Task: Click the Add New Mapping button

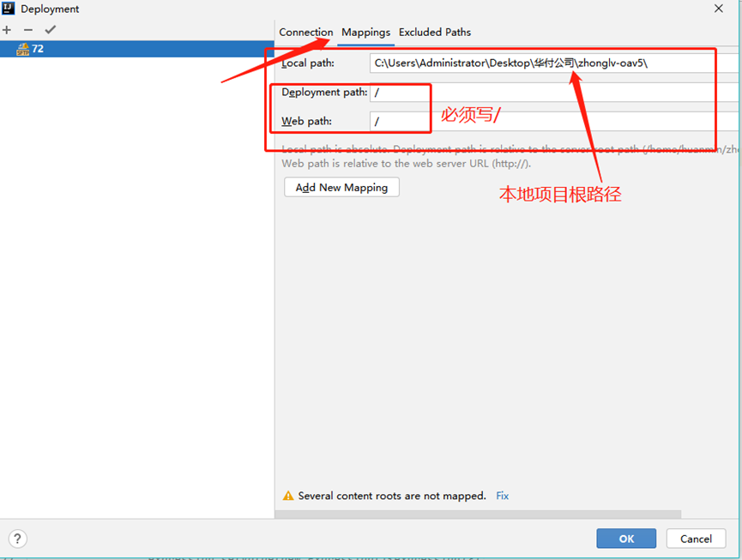Action: click(x=341, y=187)
